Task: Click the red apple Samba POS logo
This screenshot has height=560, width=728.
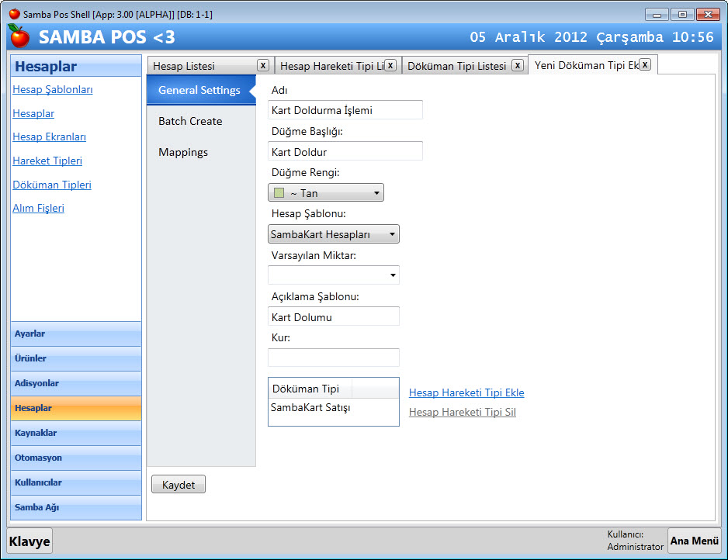Action: click(19, 36)
